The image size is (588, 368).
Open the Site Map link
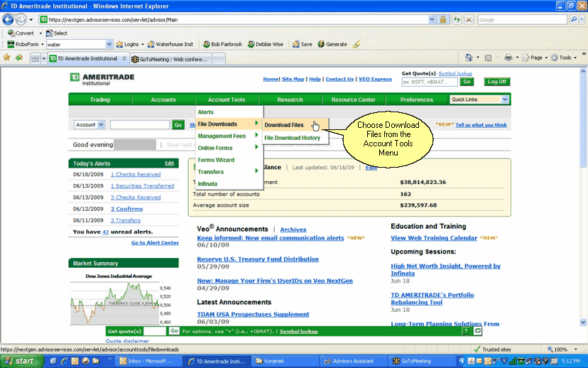coord(293,79)
